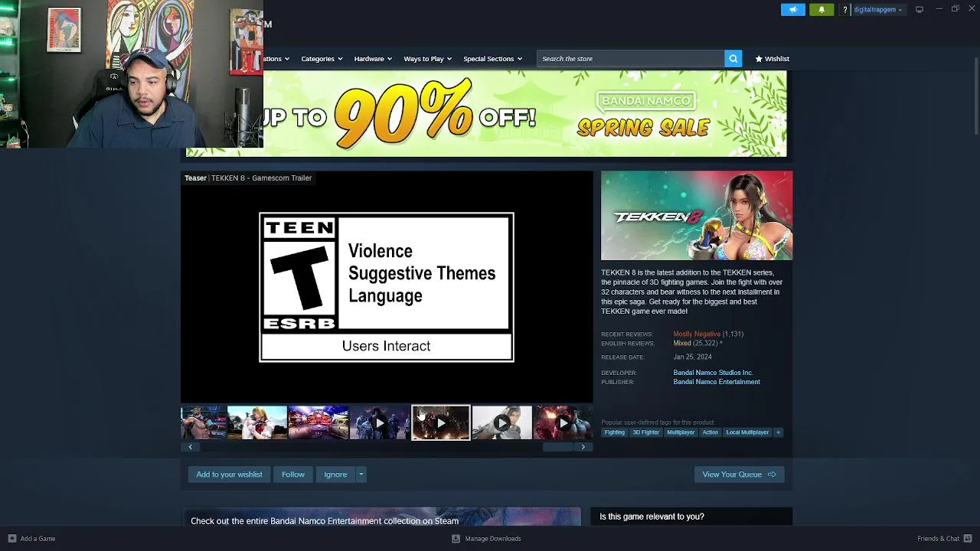Play the white-background trailer thumbnail
The height and width of the screenshot is (551, 980).
(x=501, y=422)
